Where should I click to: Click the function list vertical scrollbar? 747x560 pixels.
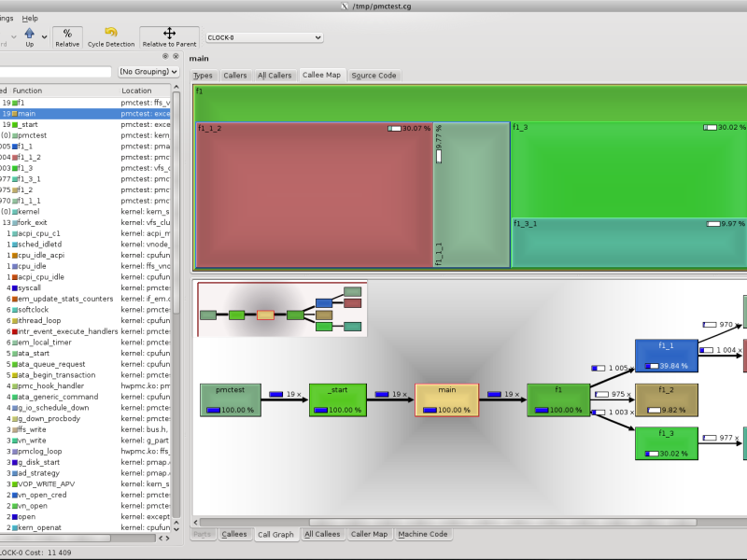[x=176, y=203]
